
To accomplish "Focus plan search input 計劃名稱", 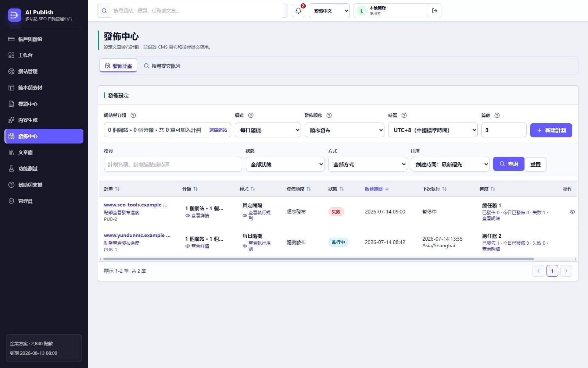I will [x=173, y=164].
